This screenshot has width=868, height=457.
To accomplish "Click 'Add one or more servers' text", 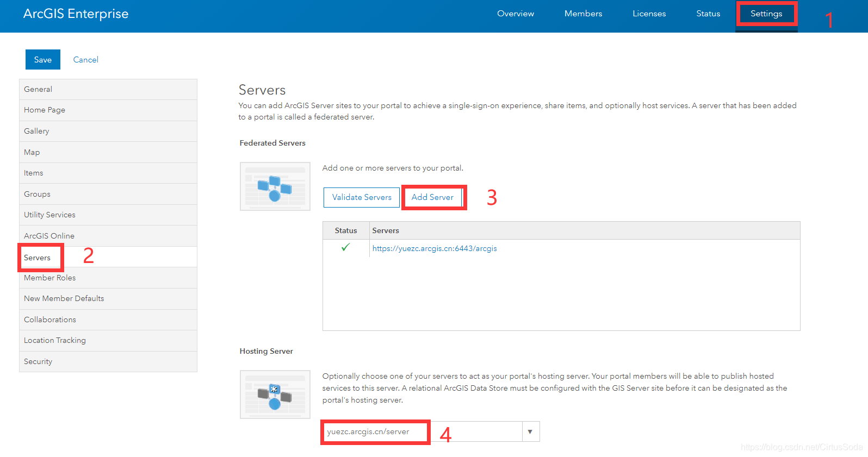I will [x=393, y=168].
